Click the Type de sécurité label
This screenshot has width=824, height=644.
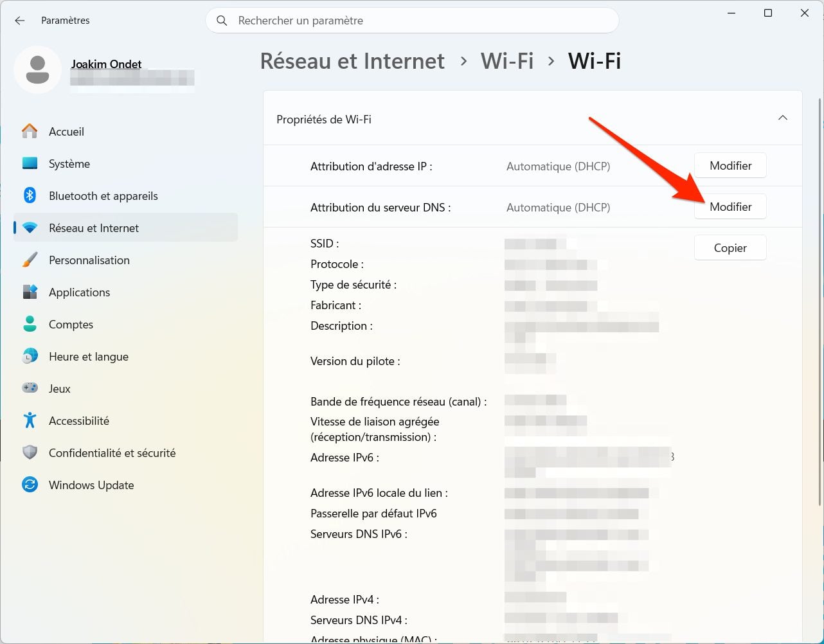click(354, 285)
